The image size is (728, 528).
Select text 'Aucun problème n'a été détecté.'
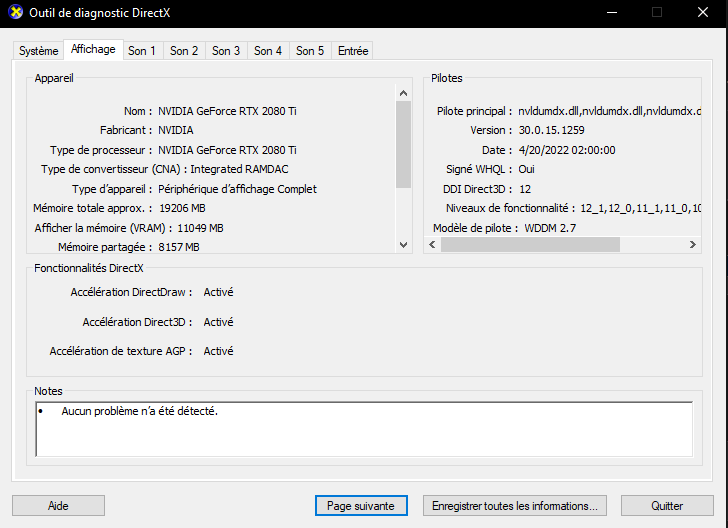(139, 411)
